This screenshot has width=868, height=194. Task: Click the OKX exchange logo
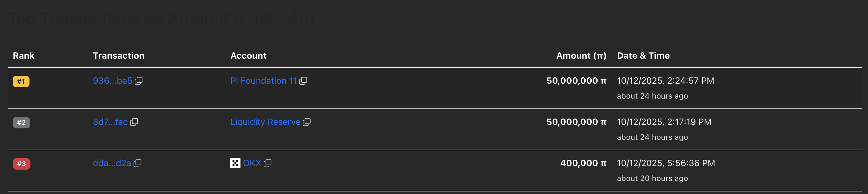235,163
